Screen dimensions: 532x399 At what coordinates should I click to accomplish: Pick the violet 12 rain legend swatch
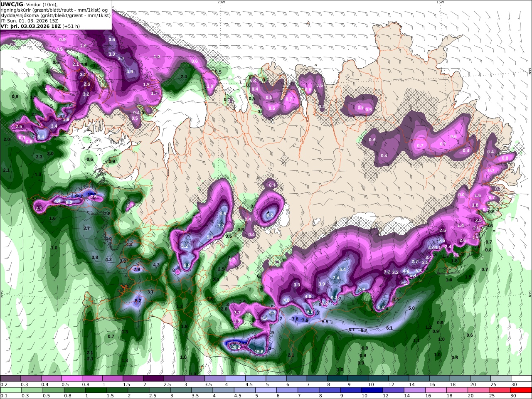pyautogui.click(x=394, y=390)
